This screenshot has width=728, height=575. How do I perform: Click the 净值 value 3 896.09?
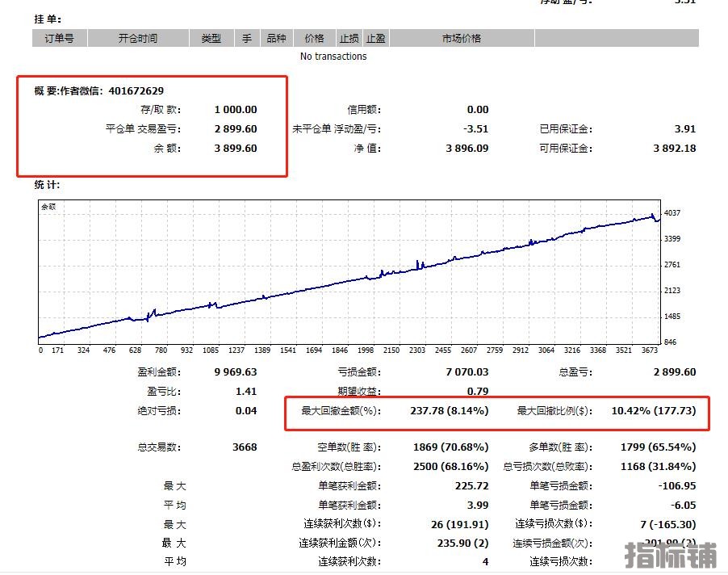click(467, 149)
